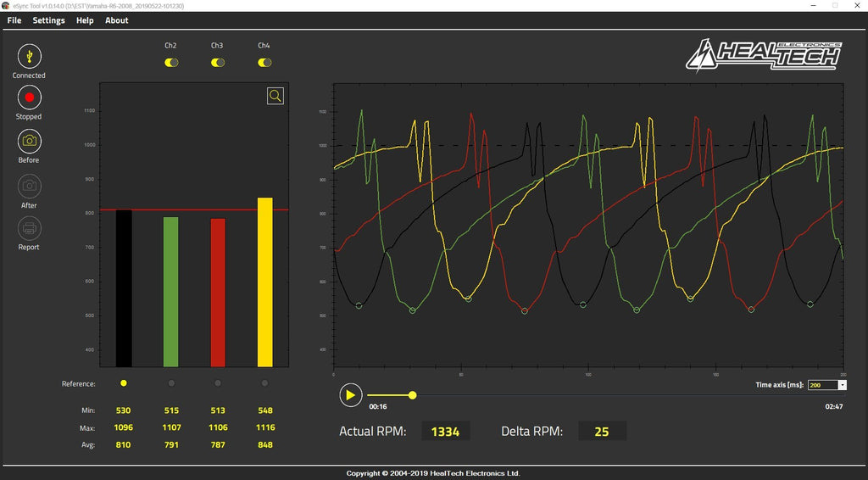The height and width of the screenshot is (480, 868).
Task: Click the playback position slider handle
Action: pos(412,395)
